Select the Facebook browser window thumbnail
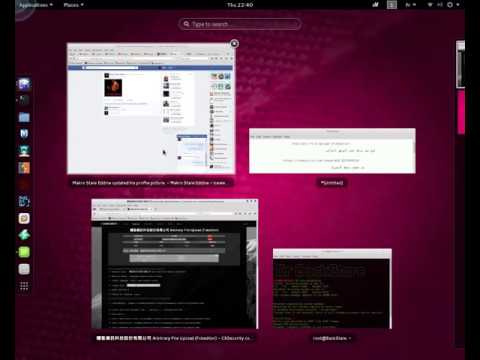Screen dimensions: 480x360 [151, 108]
